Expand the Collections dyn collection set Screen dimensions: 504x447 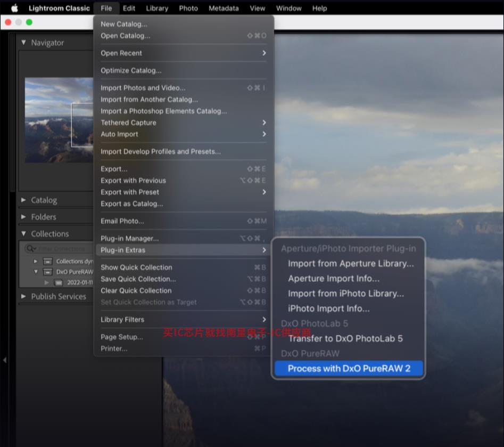pyautogui.click(x=36, y=261)
